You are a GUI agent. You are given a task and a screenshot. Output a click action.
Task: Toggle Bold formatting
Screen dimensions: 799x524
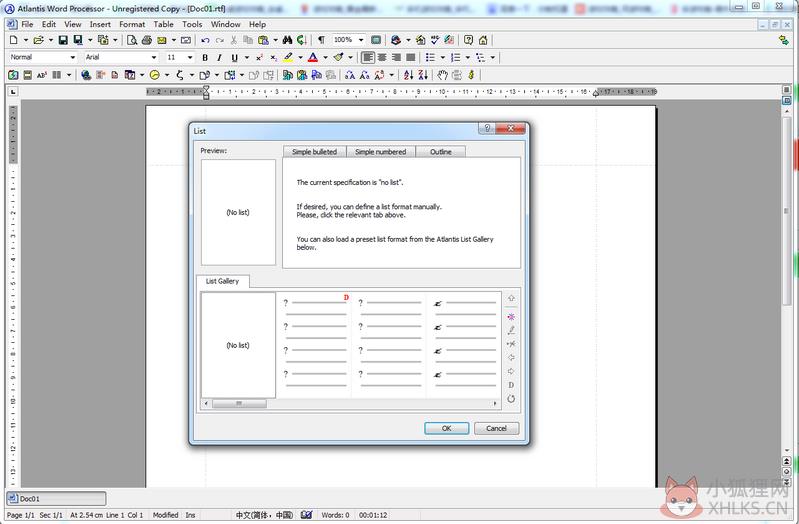click(x=205, y=58)
